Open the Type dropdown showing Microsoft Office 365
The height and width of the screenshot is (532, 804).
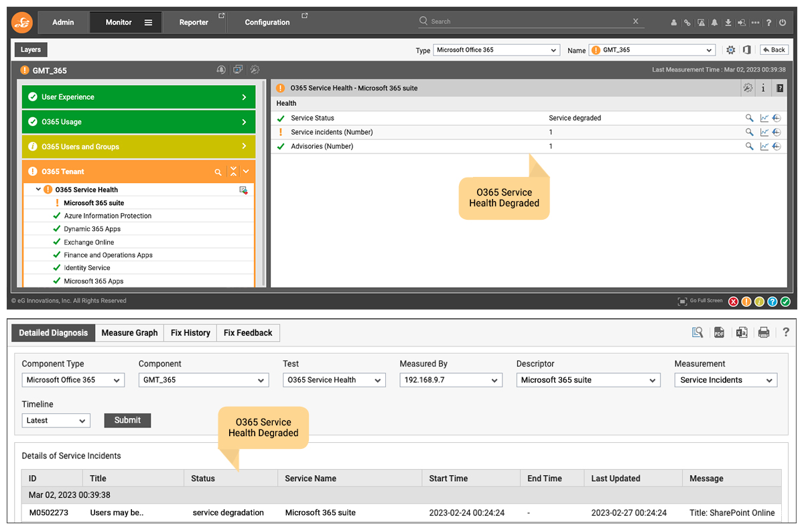pyautogui.click(x=496, y=50)
